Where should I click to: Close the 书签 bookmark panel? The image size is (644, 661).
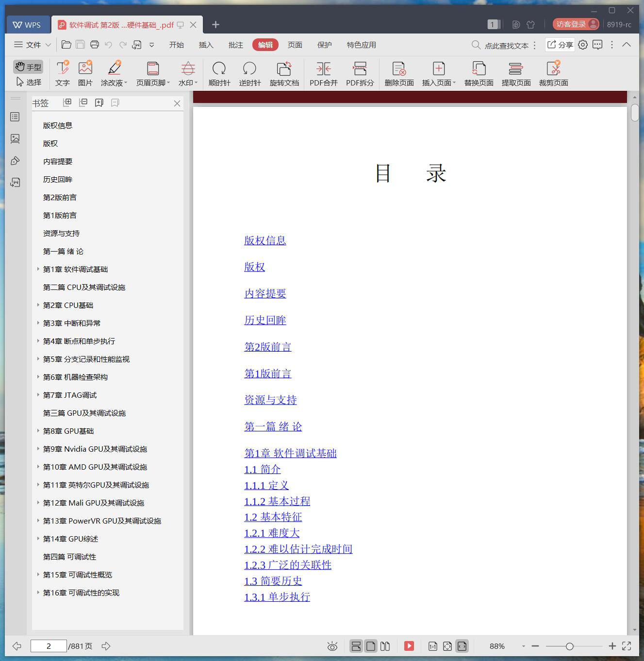pos(177,103)
